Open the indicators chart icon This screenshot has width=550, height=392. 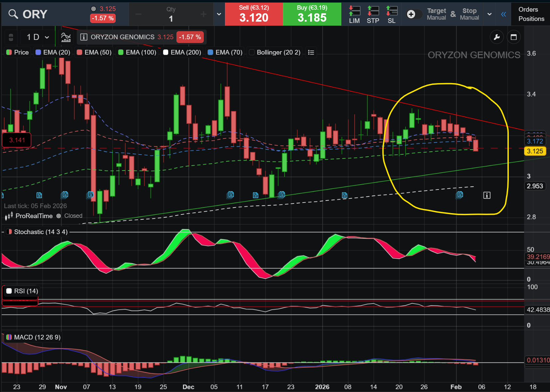tap(66, 37)
